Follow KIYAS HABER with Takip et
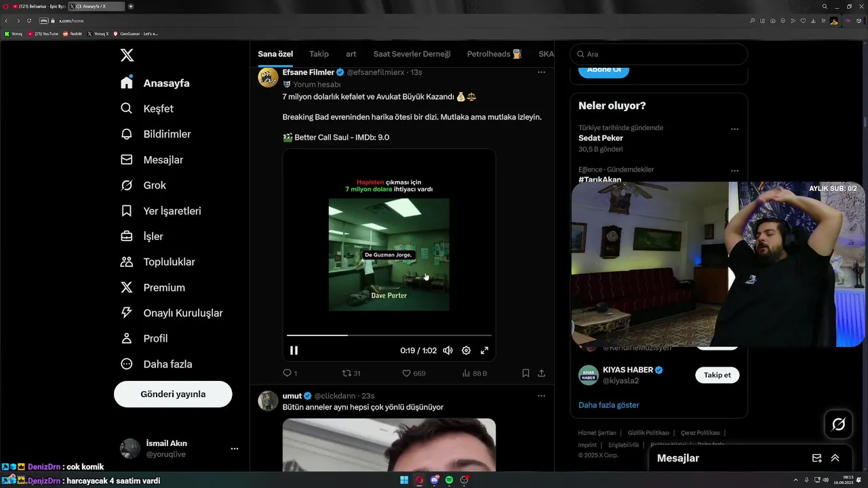The image size is (868, 488). 717,375
